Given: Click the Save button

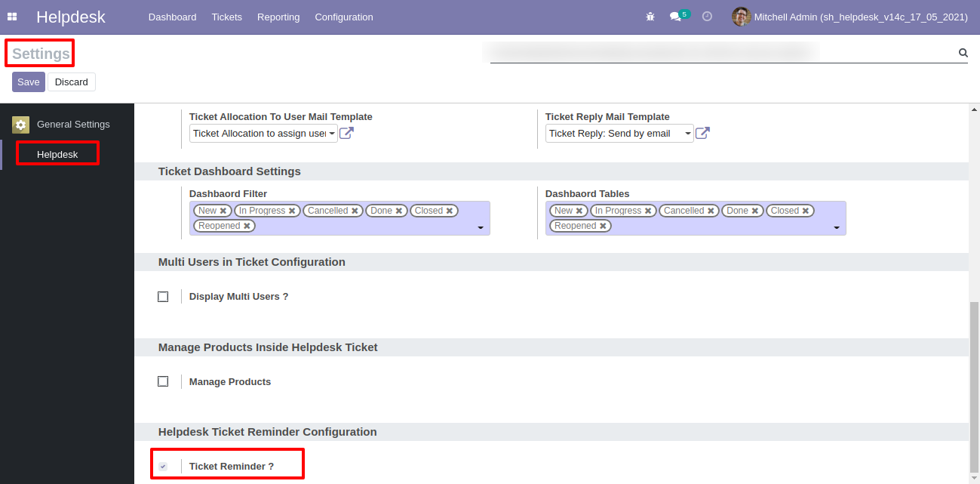Looking at the screenshot, I should coord(29,82).
